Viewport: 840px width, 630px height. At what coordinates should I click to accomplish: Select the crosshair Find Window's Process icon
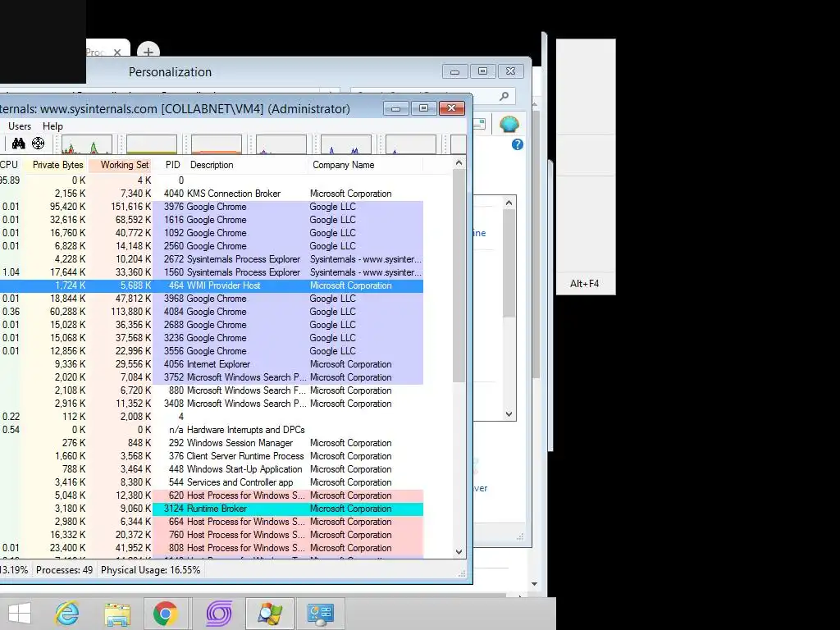[x=38, y=143]
